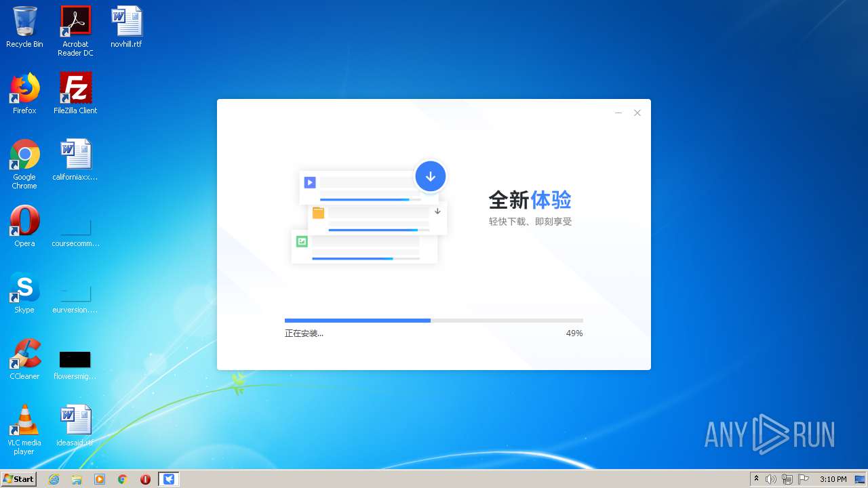Click the 正在安装 status text
Screen dimensions: 868x488
pyautogui.click(x=304, y=333)
